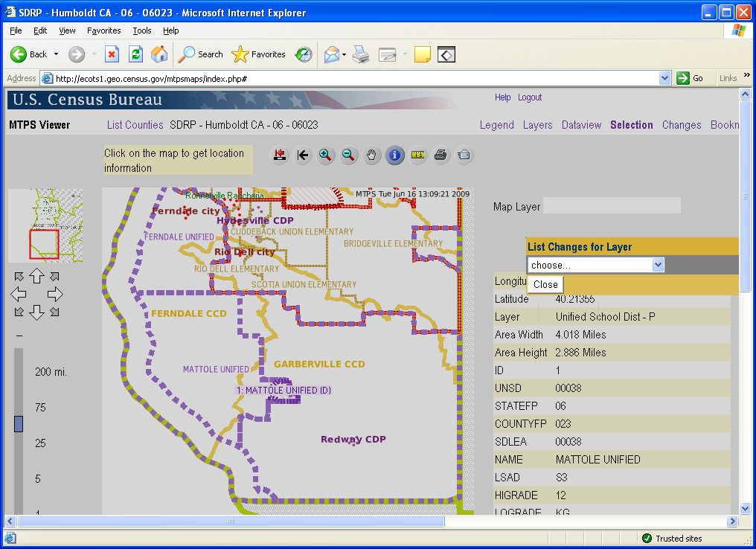The width and height of the screenshot is (756, 549).
Task: Open the List Counties link
Action: point(135,125)
